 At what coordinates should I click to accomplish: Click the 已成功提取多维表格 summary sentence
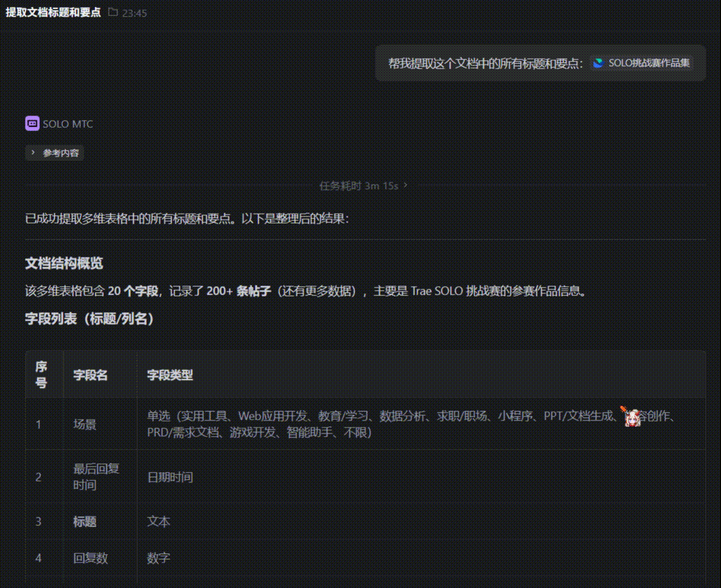click(x=186, y=218)
